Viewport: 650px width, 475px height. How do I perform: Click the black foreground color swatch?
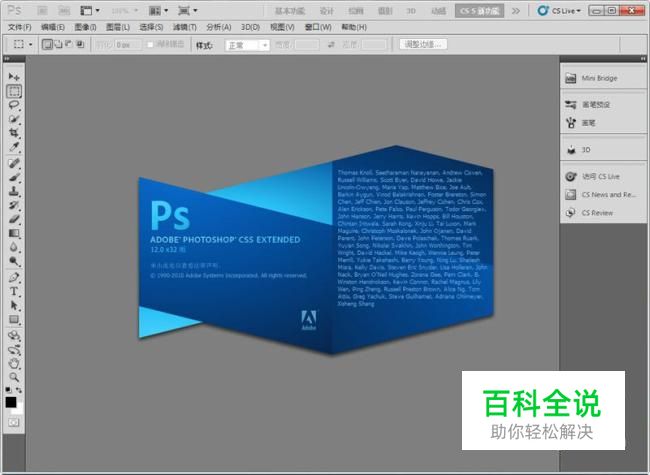11,402
